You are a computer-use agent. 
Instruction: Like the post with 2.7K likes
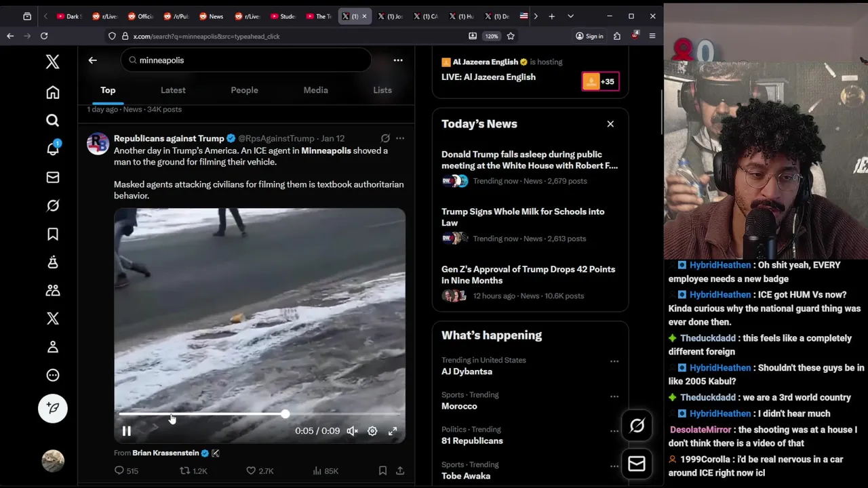pos(260,470)
